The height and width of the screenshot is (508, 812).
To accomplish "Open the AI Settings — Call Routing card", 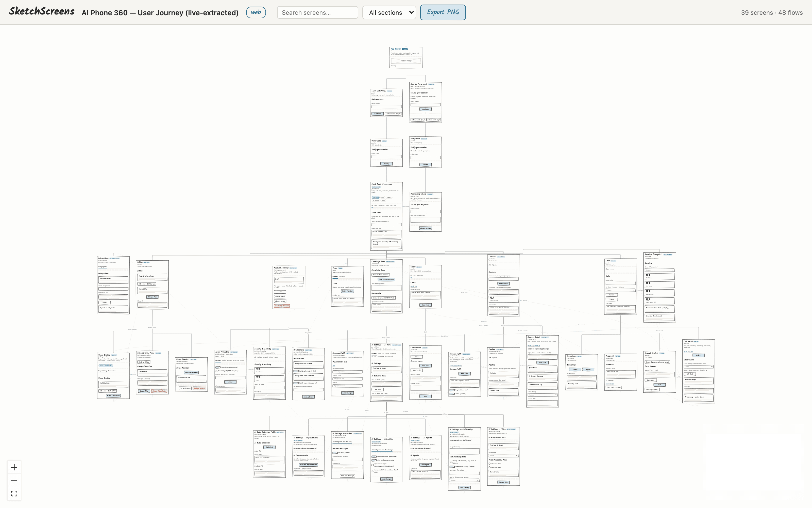I will coord(464,459).
